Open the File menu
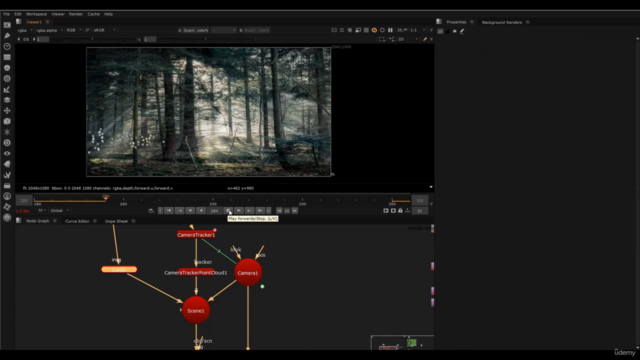This screenshot has height=360, width=640. 6,14
